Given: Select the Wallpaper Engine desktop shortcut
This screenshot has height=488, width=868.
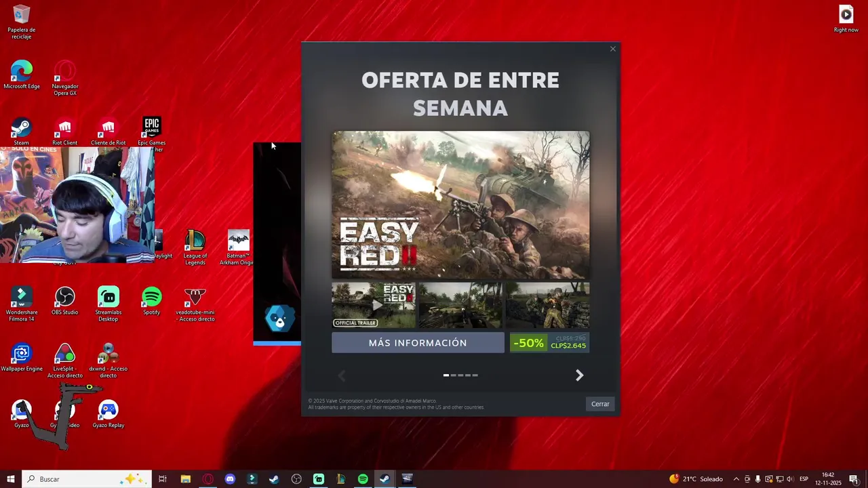Looking at the screenshot, I should tap(21, 358).
